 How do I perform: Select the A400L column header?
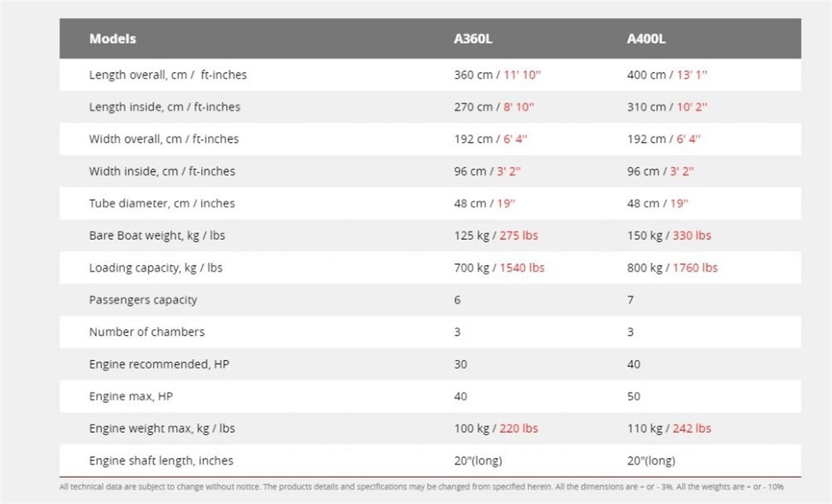point(646,39)
